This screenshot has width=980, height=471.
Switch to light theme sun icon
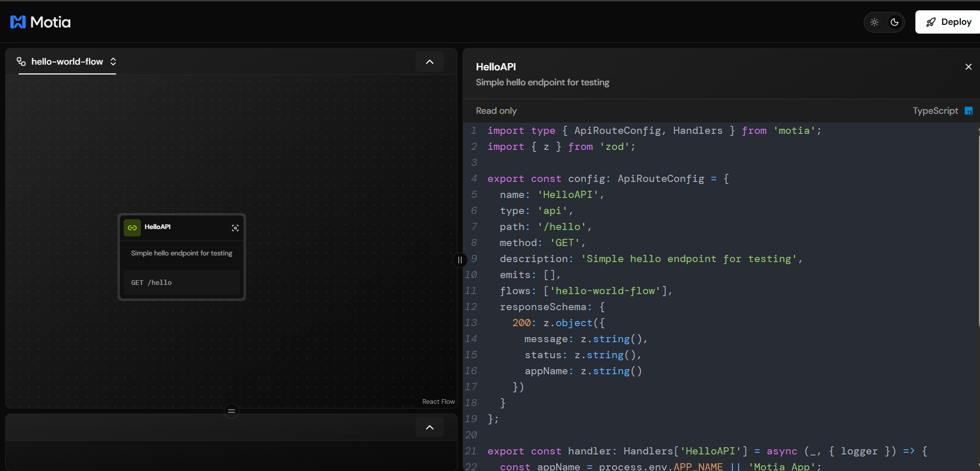[874, 22]
